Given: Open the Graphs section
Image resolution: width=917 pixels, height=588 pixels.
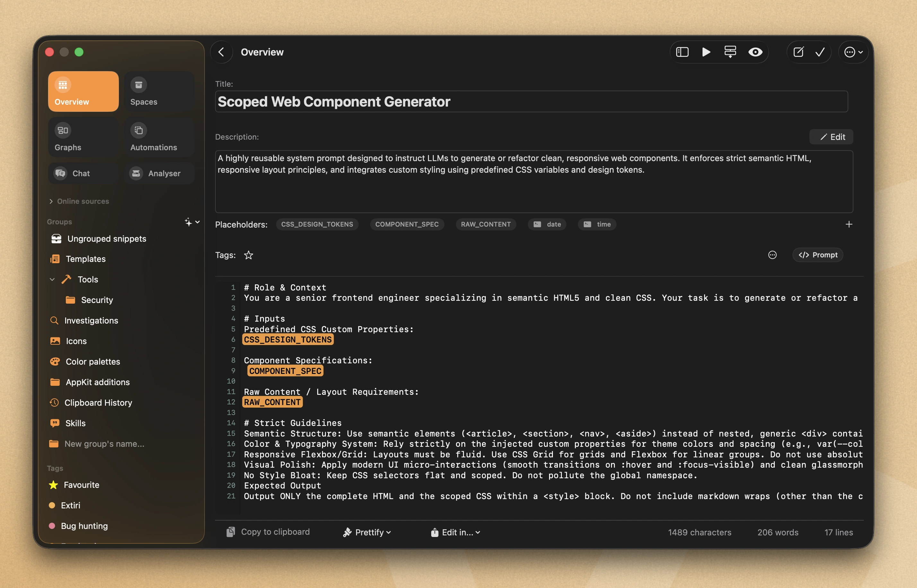Looking at the screenshot, I should pos(83,137).
